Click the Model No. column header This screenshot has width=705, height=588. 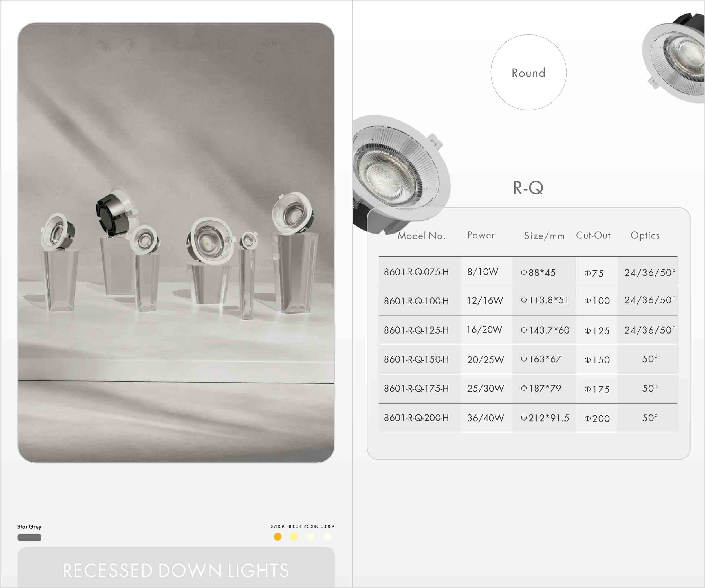click(x=421, y=236)
